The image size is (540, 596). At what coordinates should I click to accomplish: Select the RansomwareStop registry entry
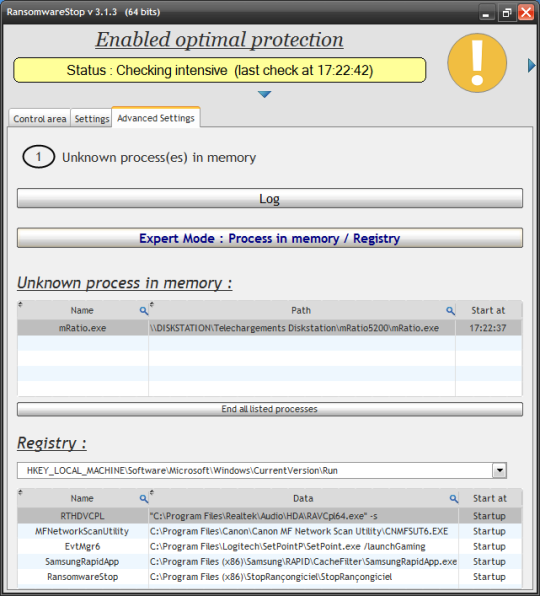(82, 577)
